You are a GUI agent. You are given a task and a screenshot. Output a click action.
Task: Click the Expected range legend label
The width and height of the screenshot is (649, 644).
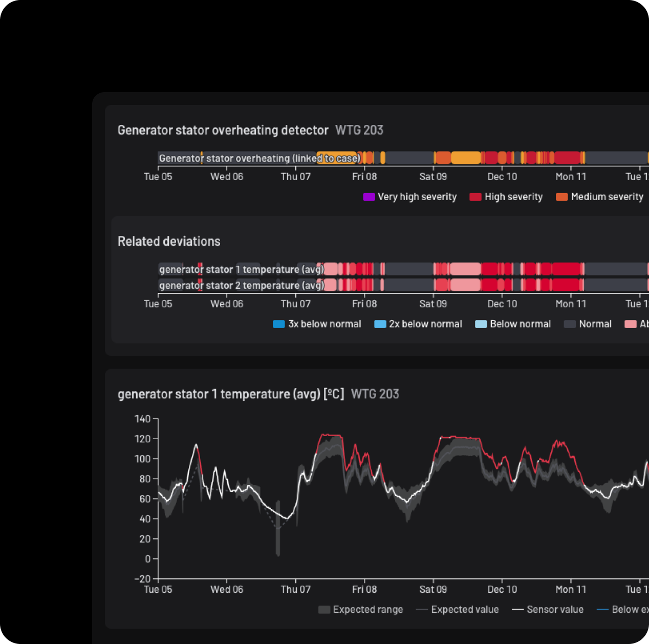[x=368, y=610]
